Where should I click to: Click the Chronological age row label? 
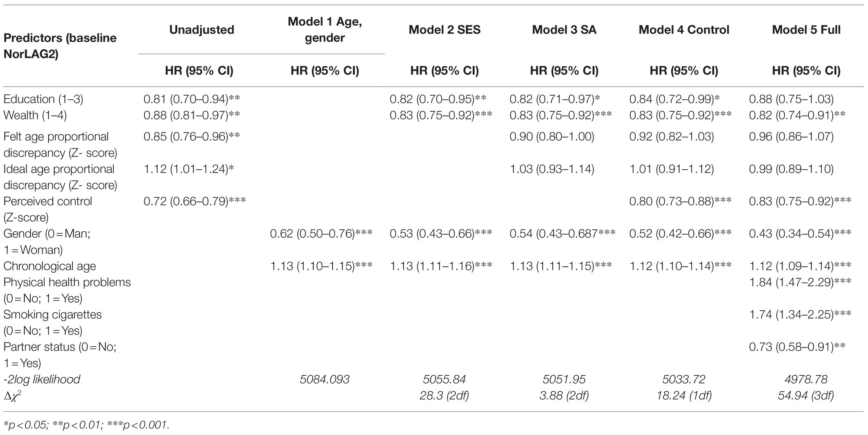coord(50,266)
